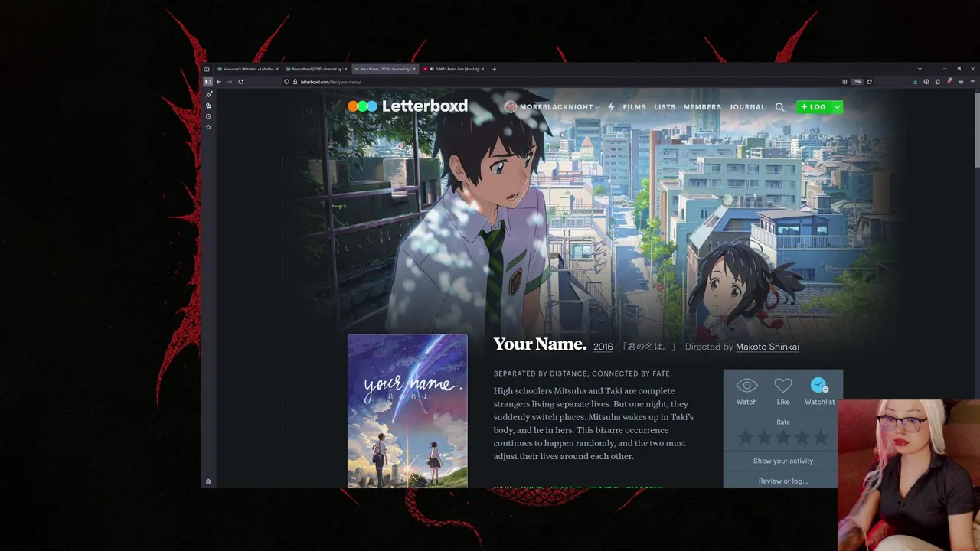This screenshot has width=980, height=551.
Task: Bookmark this page with star icon
Action: coord(869,82)
